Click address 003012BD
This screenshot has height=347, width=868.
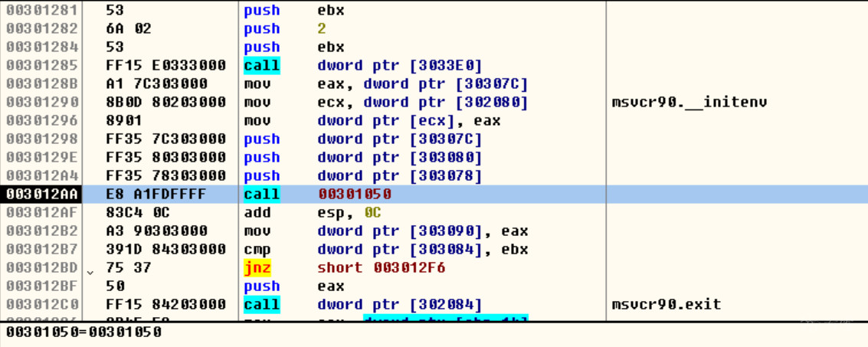(42, 268)
